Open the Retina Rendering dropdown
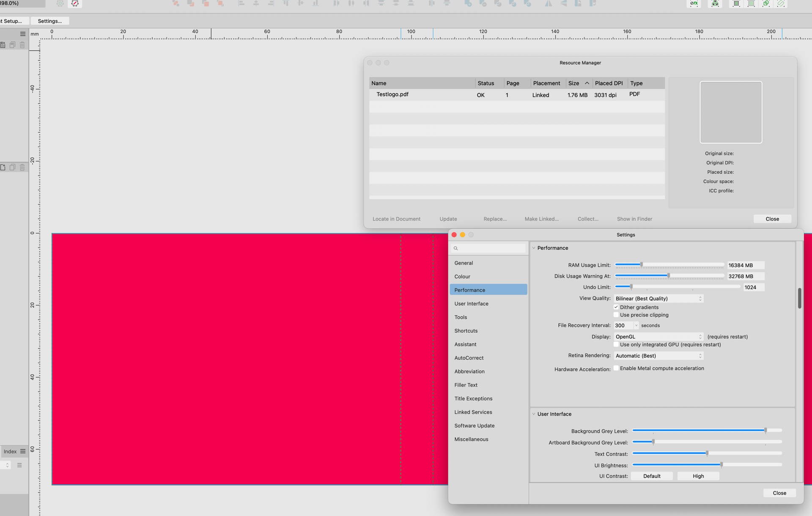The width and height of the screenshot is (812, 516). click(658, 356)
